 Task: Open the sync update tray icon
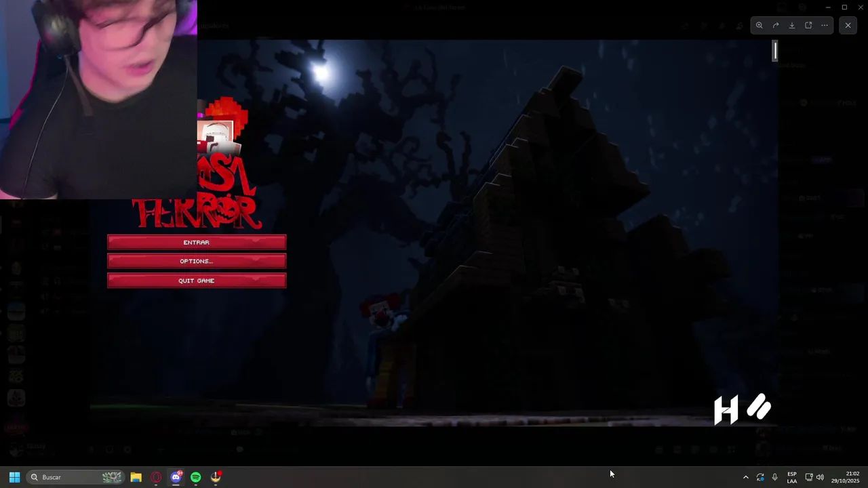coord(760,477)
